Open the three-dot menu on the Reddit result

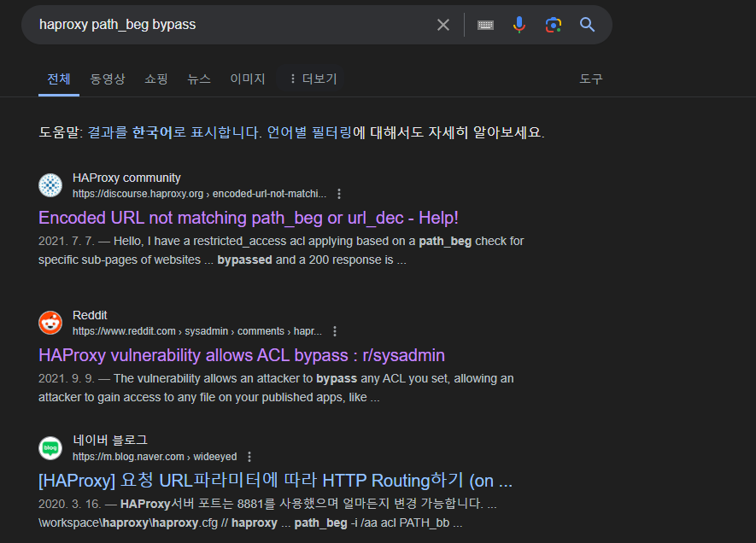click(x=335, y=330)
